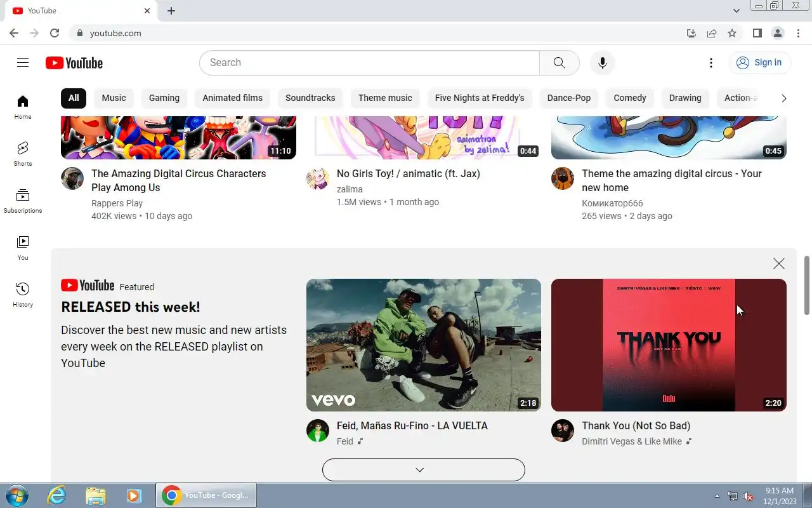The image size is (812, 508).
Task: Install app icon in address bar
Action: pyautogui.click(x=691, y=33)
